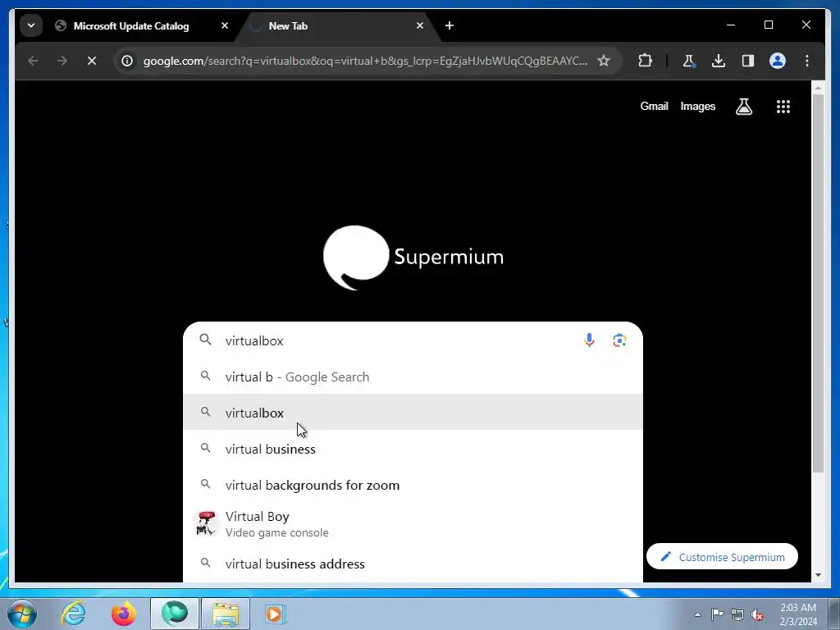Open Search Labs flask icon on page
The width and height of the screenshot is (840, 630).
[743, 106]
